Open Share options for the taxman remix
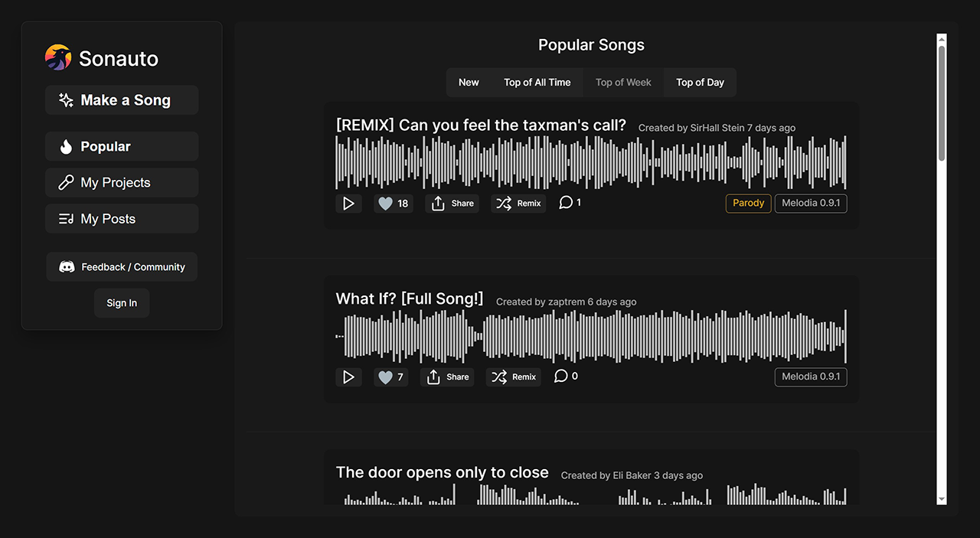 tap(452, 203)
